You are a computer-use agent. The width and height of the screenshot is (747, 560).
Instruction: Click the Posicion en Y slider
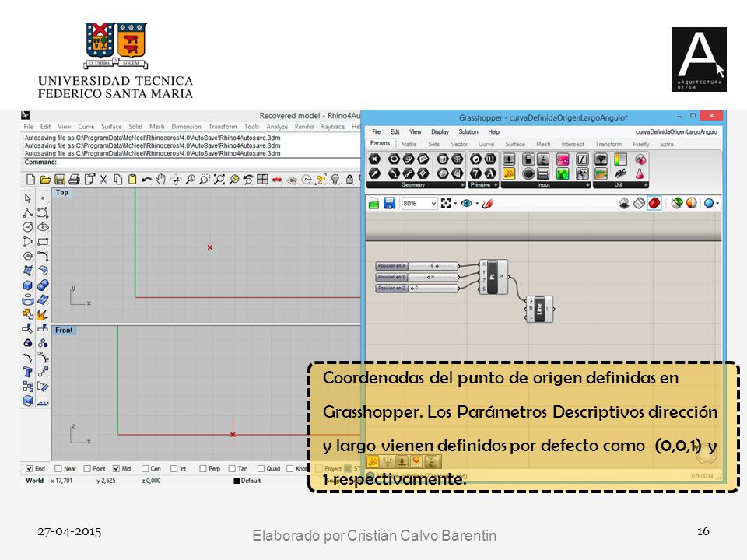(417, 277)
